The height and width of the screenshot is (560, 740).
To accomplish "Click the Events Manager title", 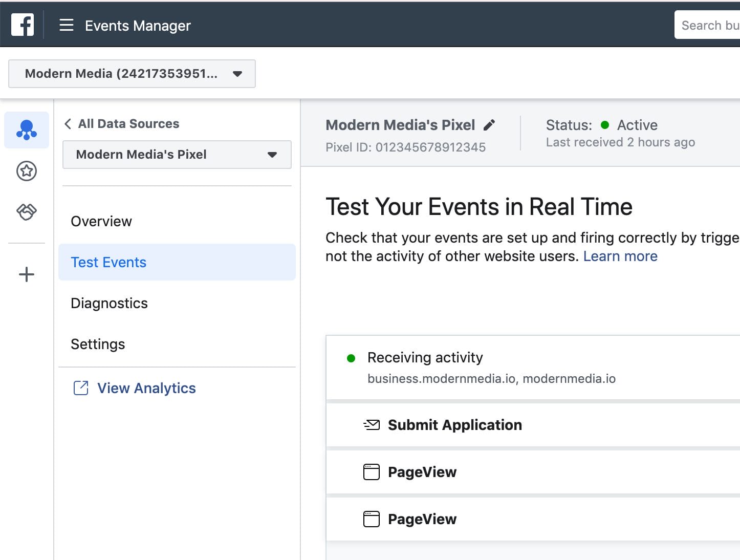I will [138, 26].
